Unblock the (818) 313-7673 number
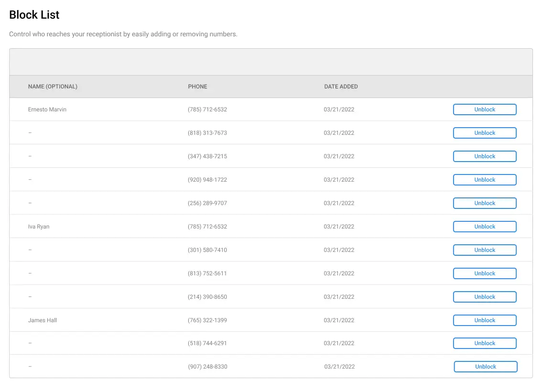 [485, 133]
